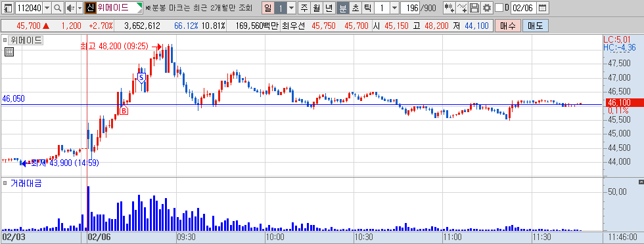644x244 pixels.
Task: Click the 신 badge next to stock name
Action: pyautogui.click(x=90, y=7)
